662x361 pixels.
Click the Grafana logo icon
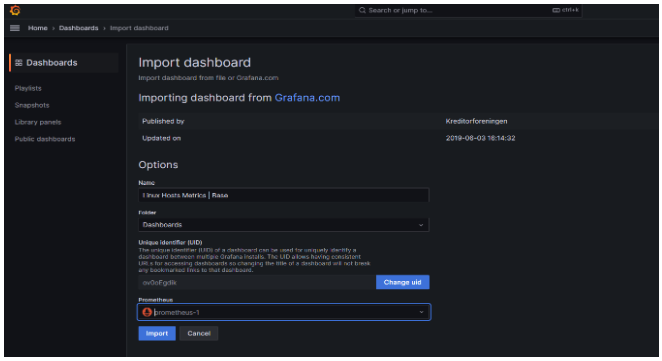coord(15,10)
